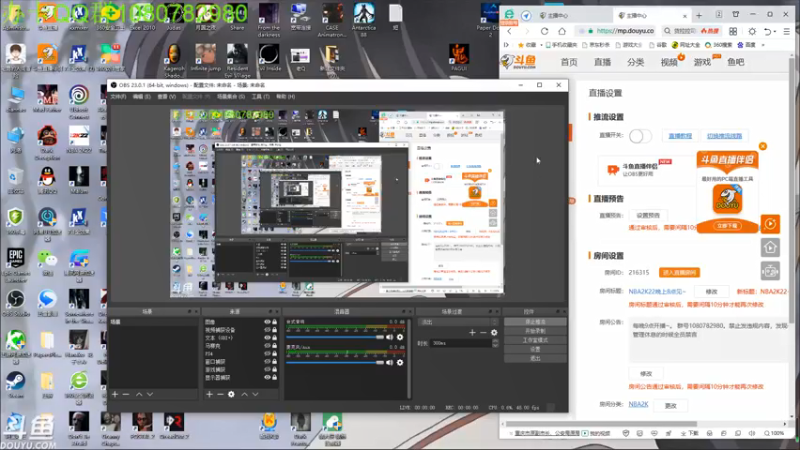Open the browser extensions grid icon
Viewport: 800px width, 450px height.
tap(733, 31)
